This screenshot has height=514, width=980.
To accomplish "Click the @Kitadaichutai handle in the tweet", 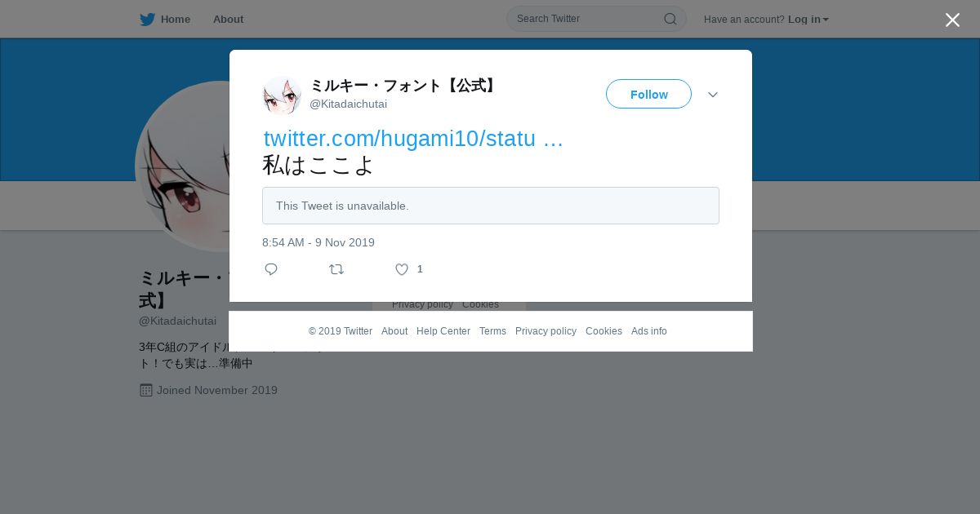I will (348, 104).
